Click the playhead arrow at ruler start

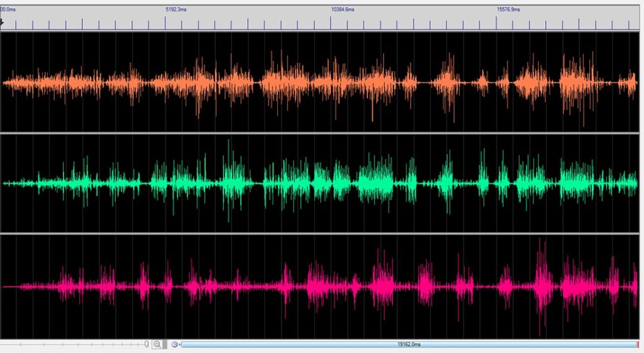3,22
